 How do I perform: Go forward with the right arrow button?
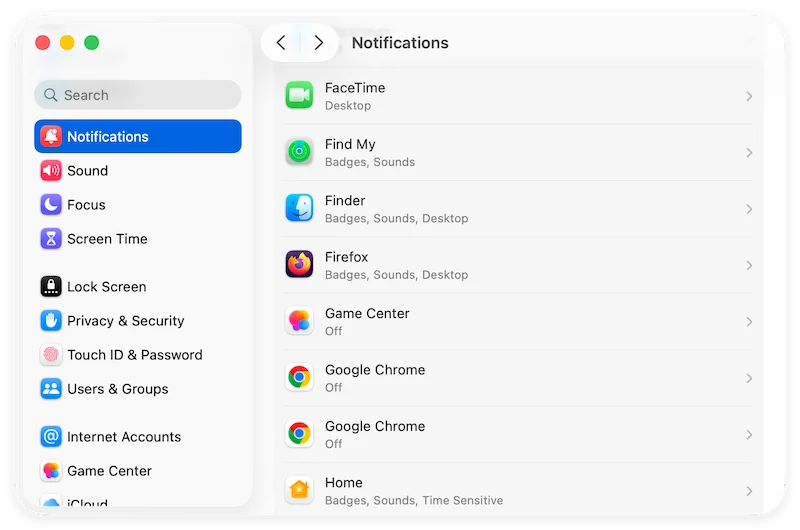coord(319,43)
